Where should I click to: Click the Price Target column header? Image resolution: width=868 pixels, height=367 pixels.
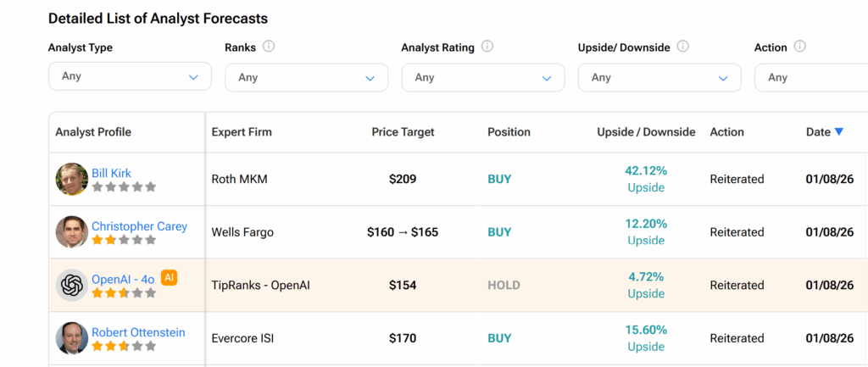tap(403, 132)
